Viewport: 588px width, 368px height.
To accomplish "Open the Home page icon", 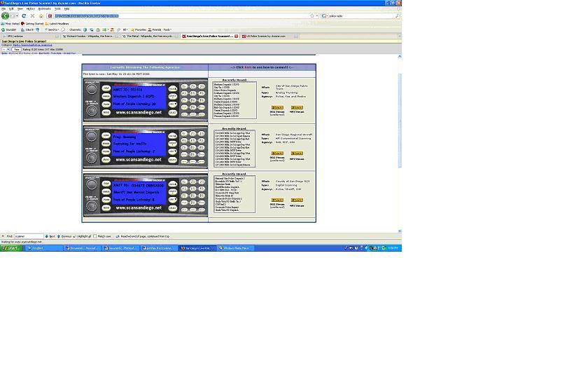I will click(41, 15).
